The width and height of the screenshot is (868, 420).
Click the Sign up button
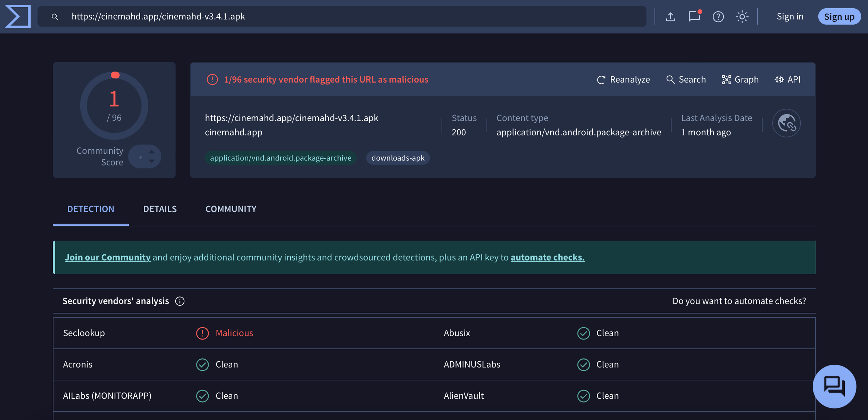(839, 17)
